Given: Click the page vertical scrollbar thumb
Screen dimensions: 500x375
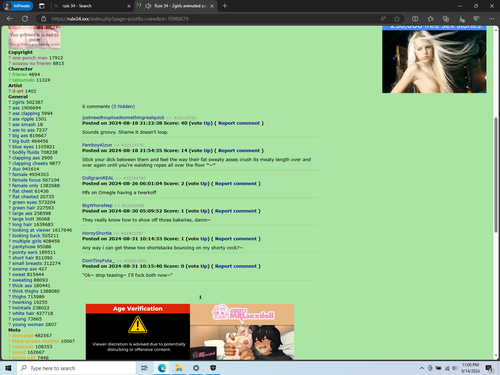Looking at the screenshot, I should (496, 175).
